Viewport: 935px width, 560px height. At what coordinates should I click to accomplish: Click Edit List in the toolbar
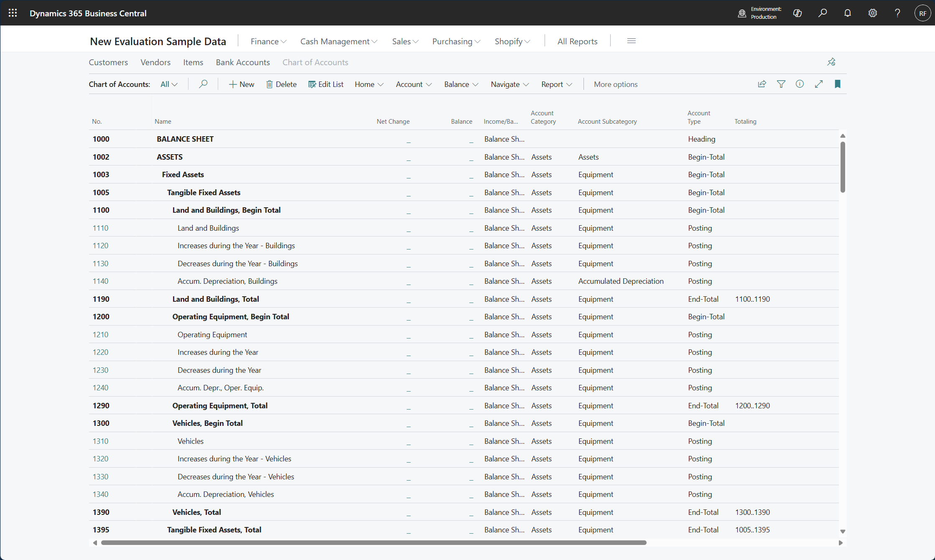pos(326,84)
